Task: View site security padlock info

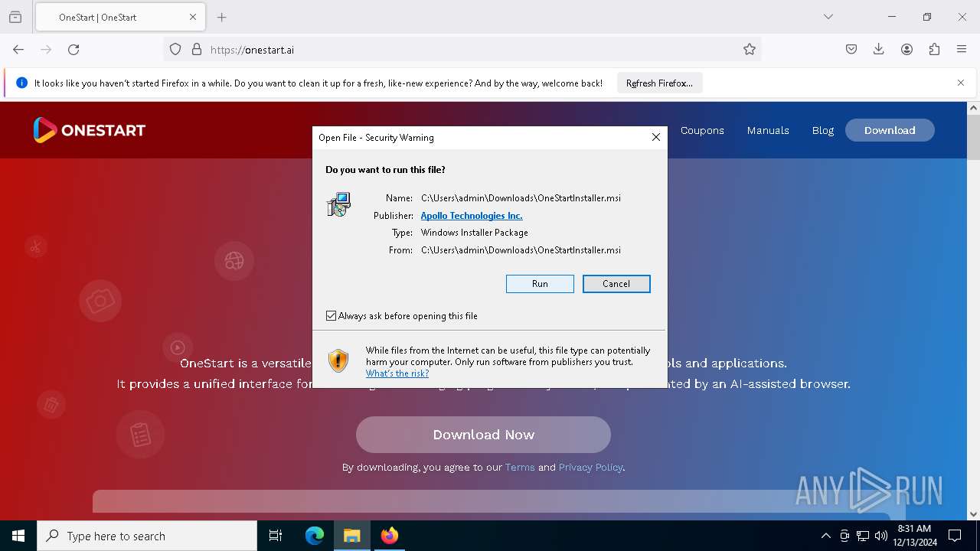Action: 197,50
